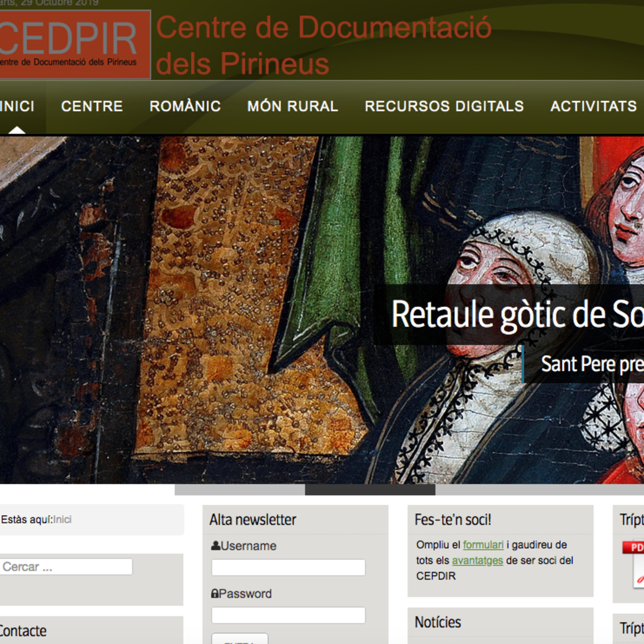Image resolution: width=644 pixels, height=644 pixels.
Task: Open the RECURSOS DIGITALS menu item
Action: 444,106
